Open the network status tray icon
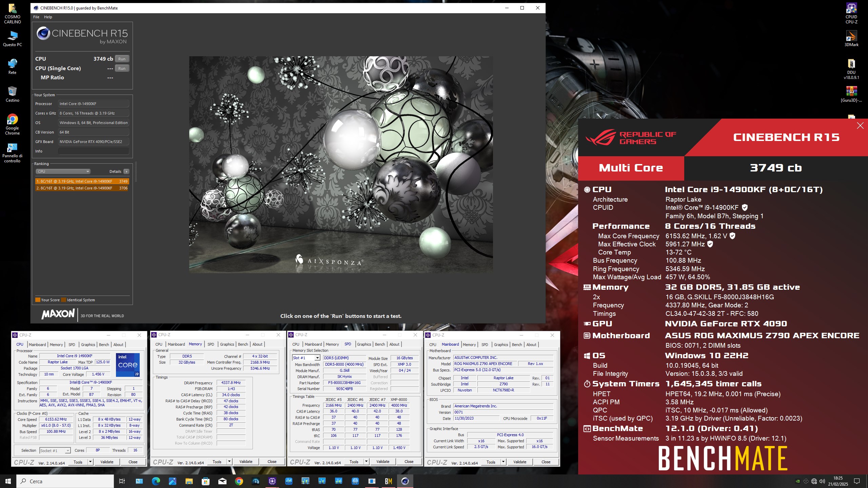868x488 pixels. click(814, 481)
